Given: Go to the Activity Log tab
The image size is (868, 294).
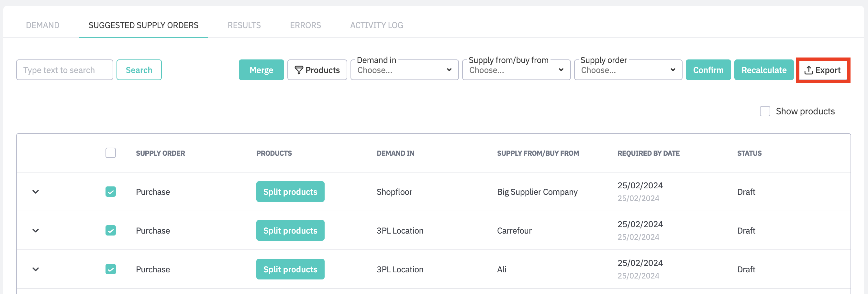Looking at the screenshot, I should click(x=376, y=25).
